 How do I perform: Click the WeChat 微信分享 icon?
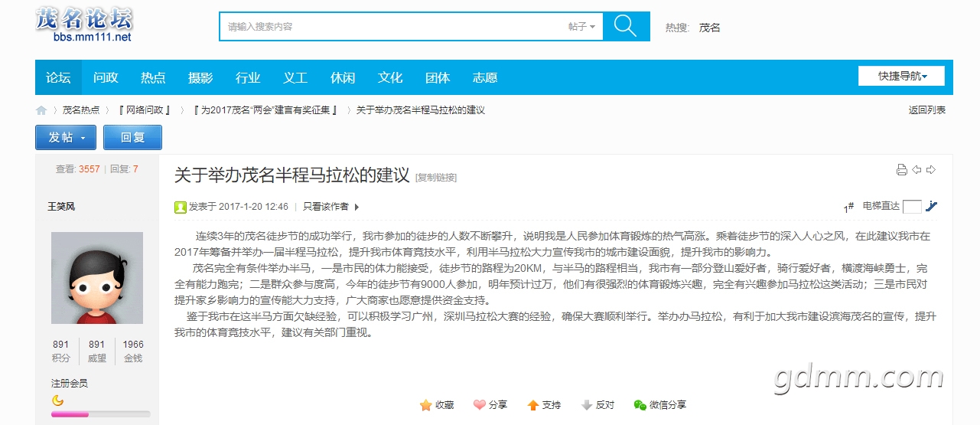pyautogui.click(x=640, y=405)
